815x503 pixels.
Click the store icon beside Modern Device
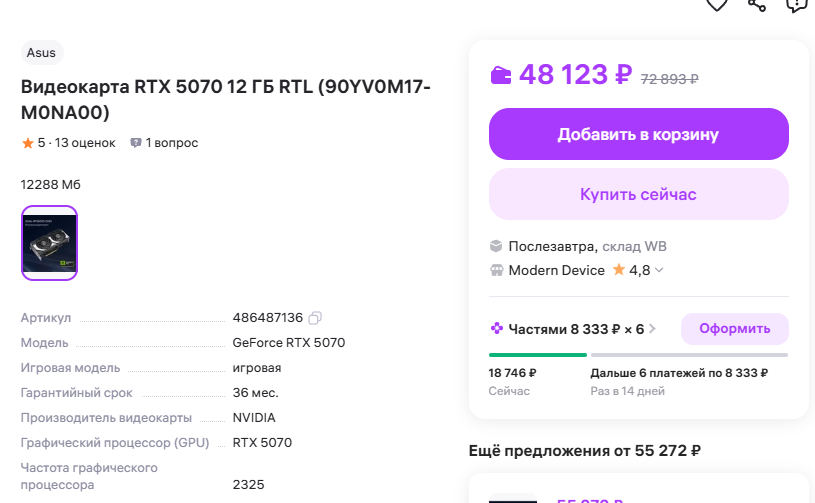[496, 270]
